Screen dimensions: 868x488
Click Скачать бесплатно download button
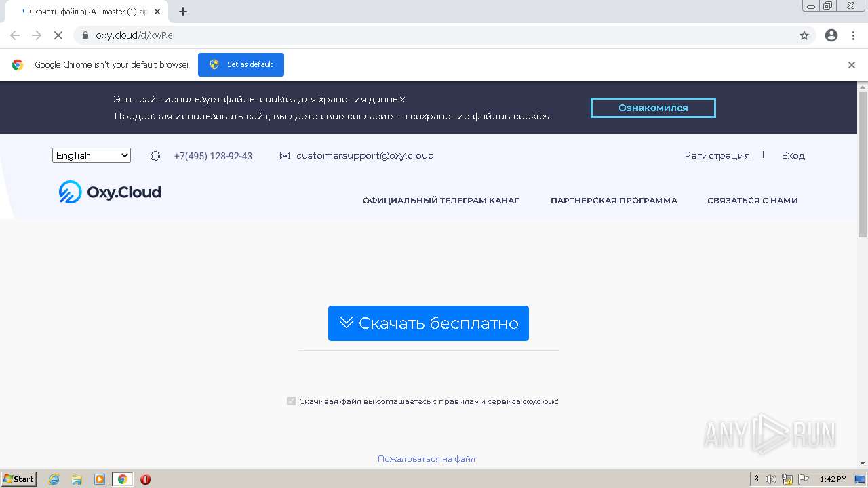click(429, 323)
